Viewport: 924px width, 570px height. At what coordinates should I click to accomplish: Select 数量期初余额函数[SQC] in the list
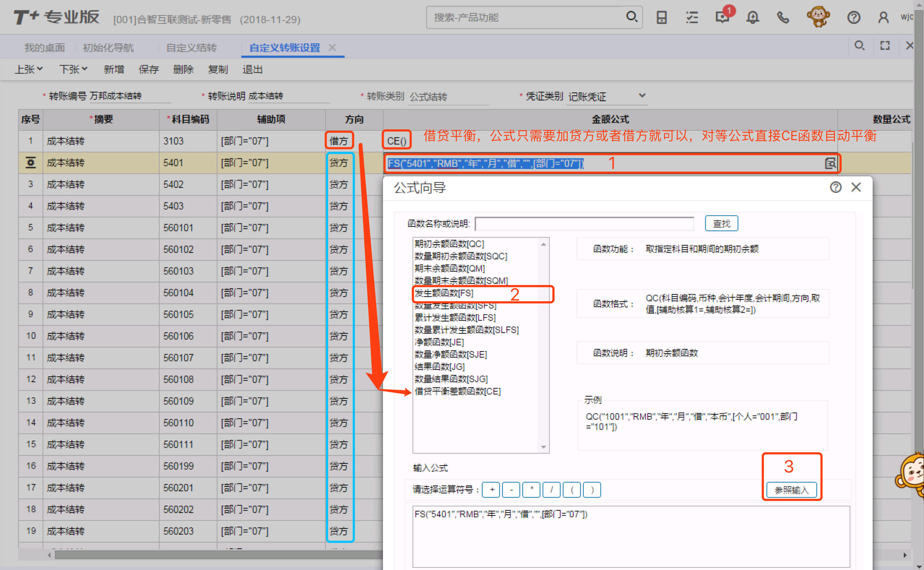pyautogui.click(x=461, y=256)
